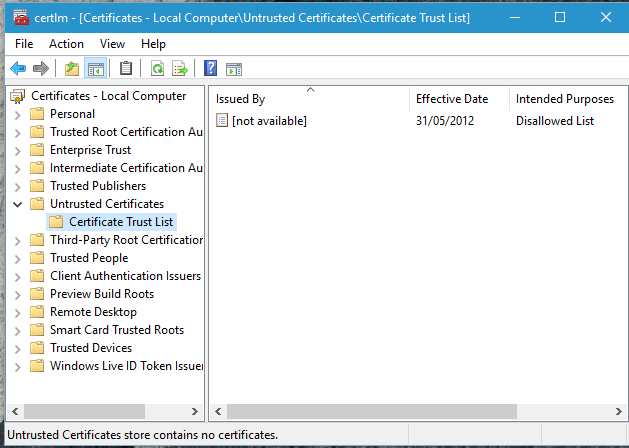Image resolution: width=629 pixels, height=448 pixels.
Task: Open the Action menu
Action: (66, 44)
